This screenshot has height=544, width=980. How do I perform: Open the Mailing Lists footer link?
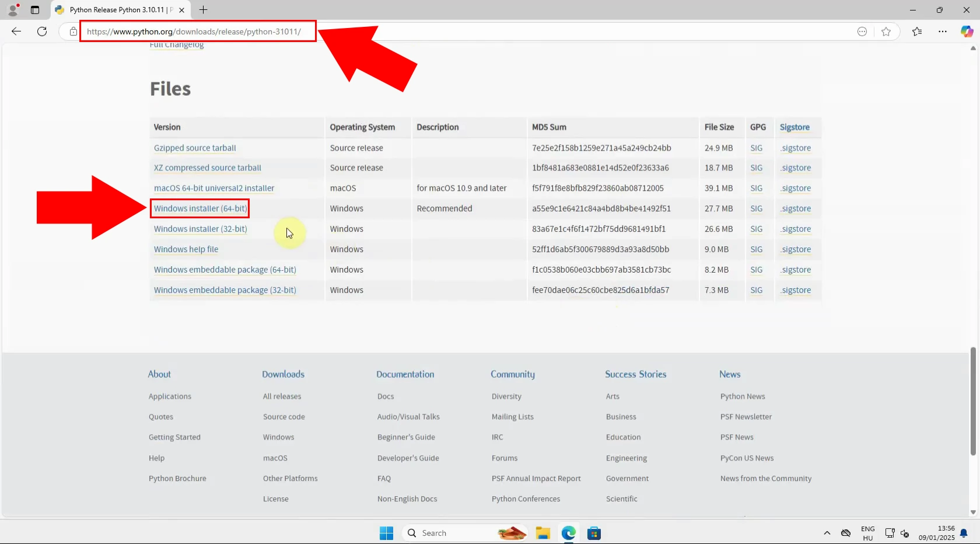[513, 417]
